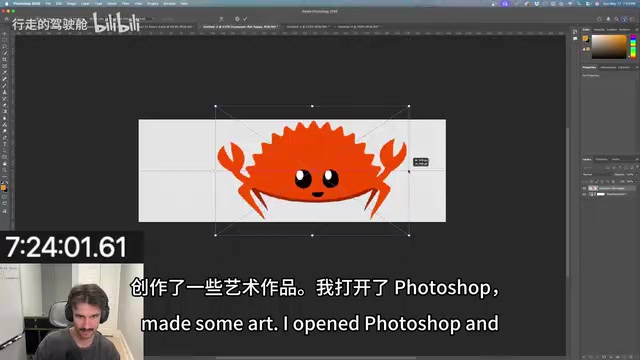Image resolution: width=640 pixels, height=360 pixels.
Task: Select the Clone Stamp tool
Action: 4,92
